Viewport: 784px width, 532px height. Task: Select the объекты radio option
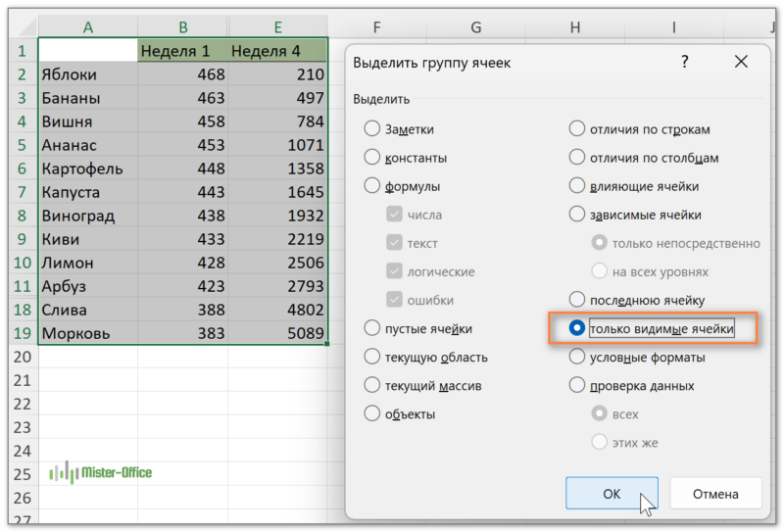372,414
